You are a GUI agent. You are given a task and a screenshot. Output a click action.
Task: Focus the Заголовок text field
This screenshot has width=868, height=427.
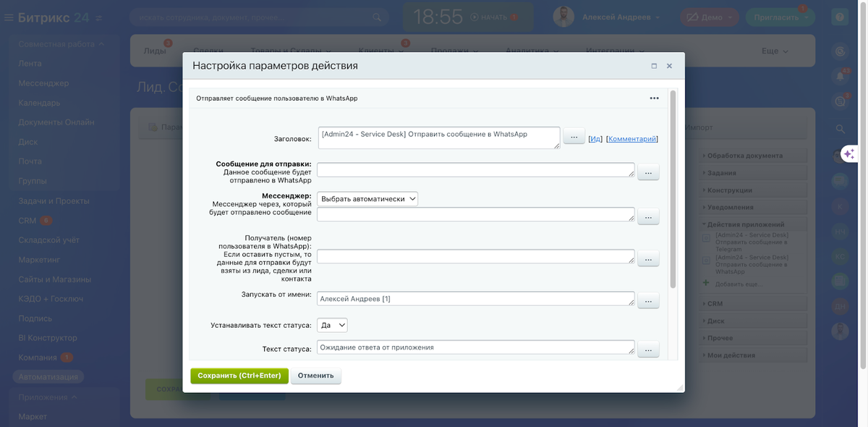tap(439, 138)
